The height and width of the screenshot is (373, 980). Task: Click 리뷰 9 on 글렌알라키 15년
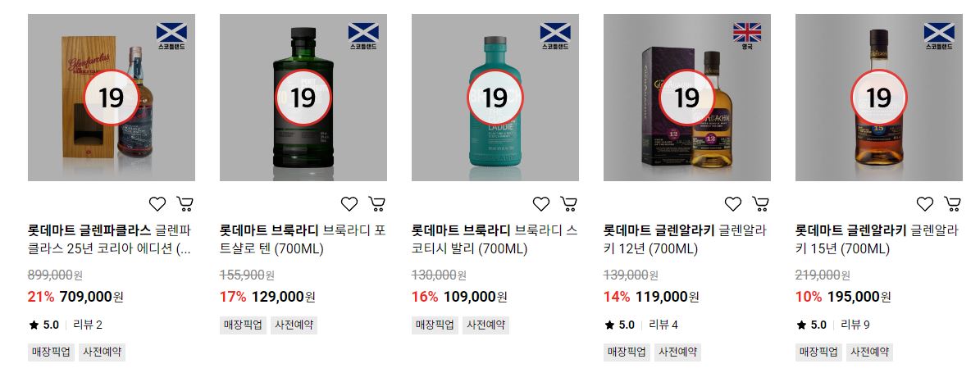(855, 325)
